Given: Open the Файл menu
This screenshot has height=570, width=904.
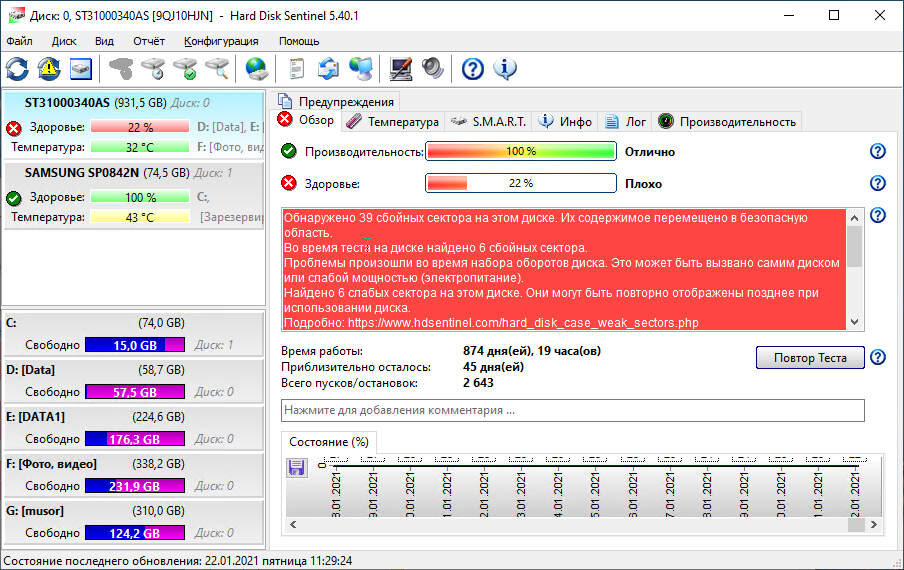Looking at the screenshot, I should pos(19,41).
